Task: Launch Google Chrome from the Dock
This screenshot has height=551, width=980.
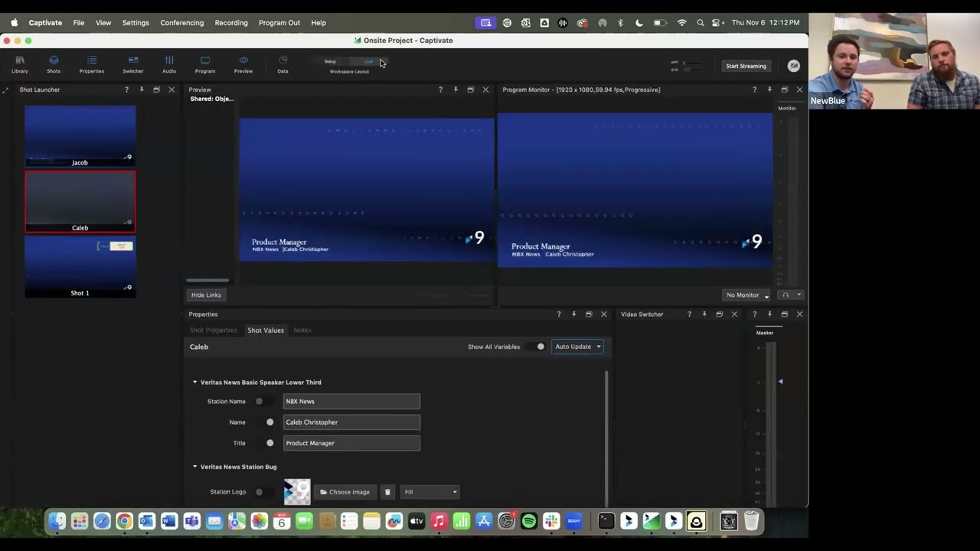Action: [x=124, y=522]
